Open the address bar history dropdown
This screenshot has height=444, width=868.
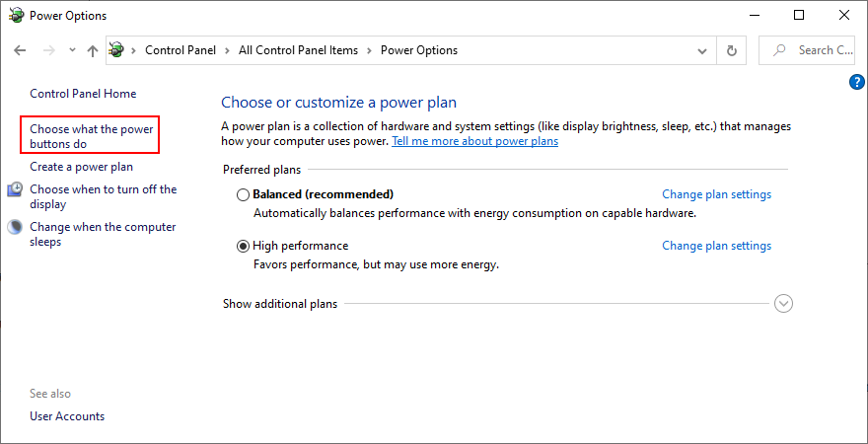click(x=702, y=50)
